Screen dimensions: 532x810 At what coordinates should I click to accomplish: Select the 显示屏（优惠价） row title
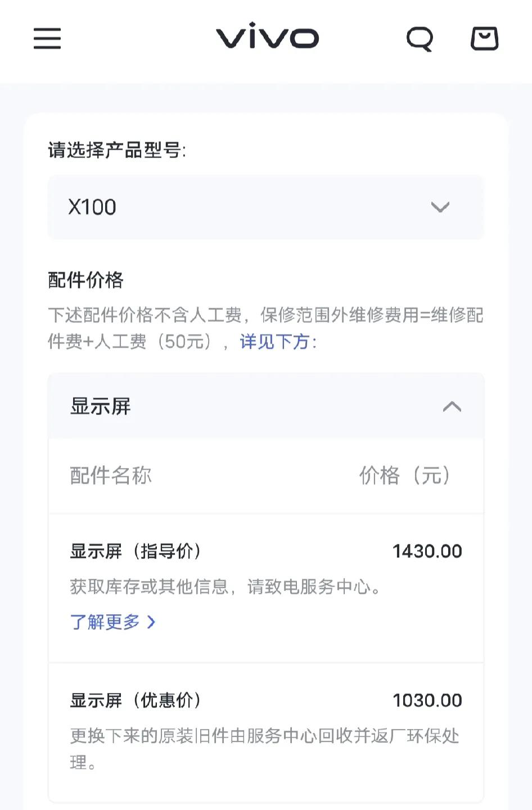[136, 700]
